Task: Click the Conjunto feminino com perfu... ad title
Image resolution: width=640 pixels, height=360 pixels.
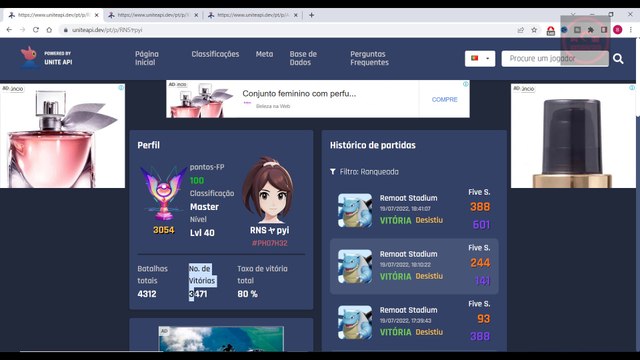Action: point(299,93)
